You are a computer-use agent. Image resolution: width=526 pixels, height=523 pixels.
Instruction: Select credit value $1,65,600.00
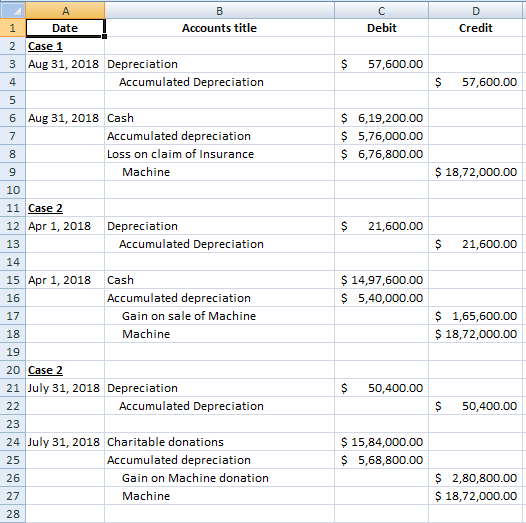coord(475,316)
